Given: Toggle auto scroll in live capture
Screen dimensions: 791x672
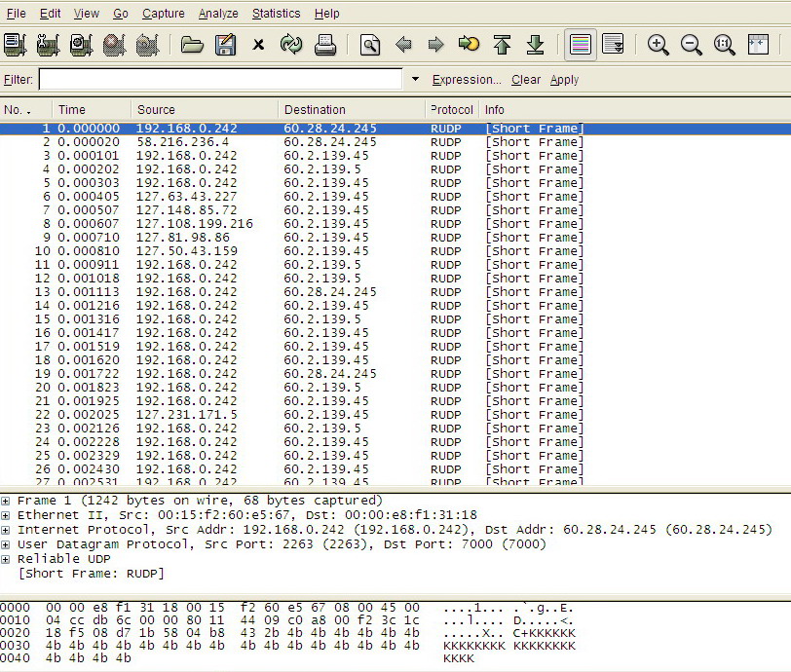Looking at the screenshot, I should [x=613, y=45].
